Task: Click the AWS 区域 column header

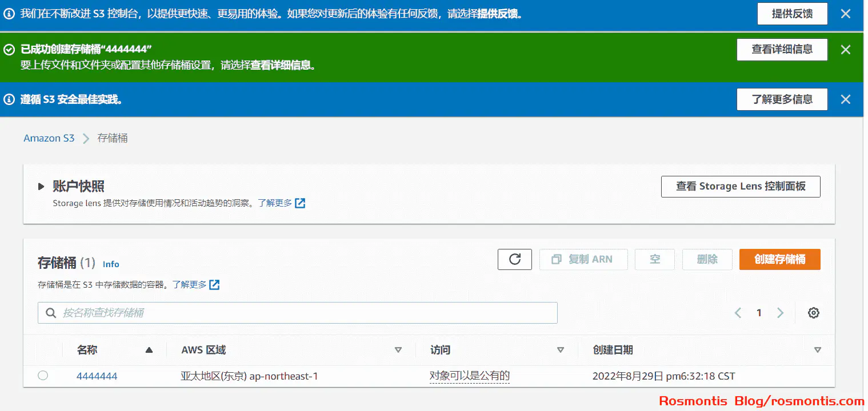Action: [x=203, y=350]
